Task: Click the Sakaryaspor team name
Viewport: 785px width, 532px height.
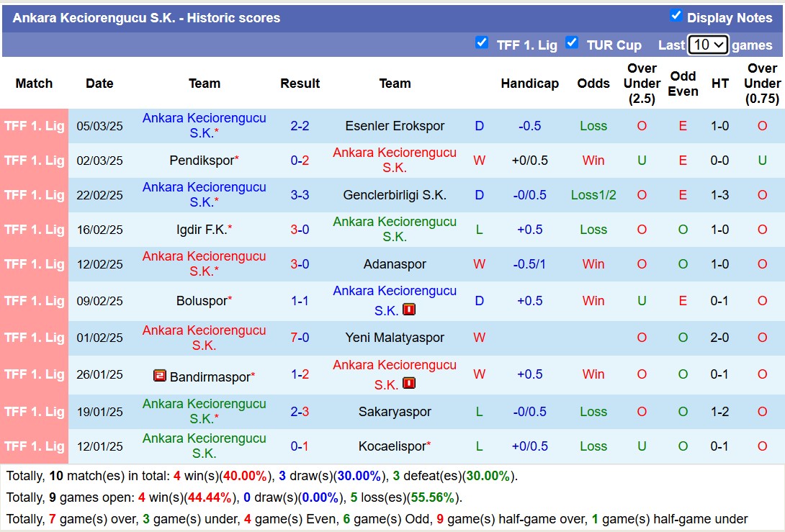Action: point(395,412)
